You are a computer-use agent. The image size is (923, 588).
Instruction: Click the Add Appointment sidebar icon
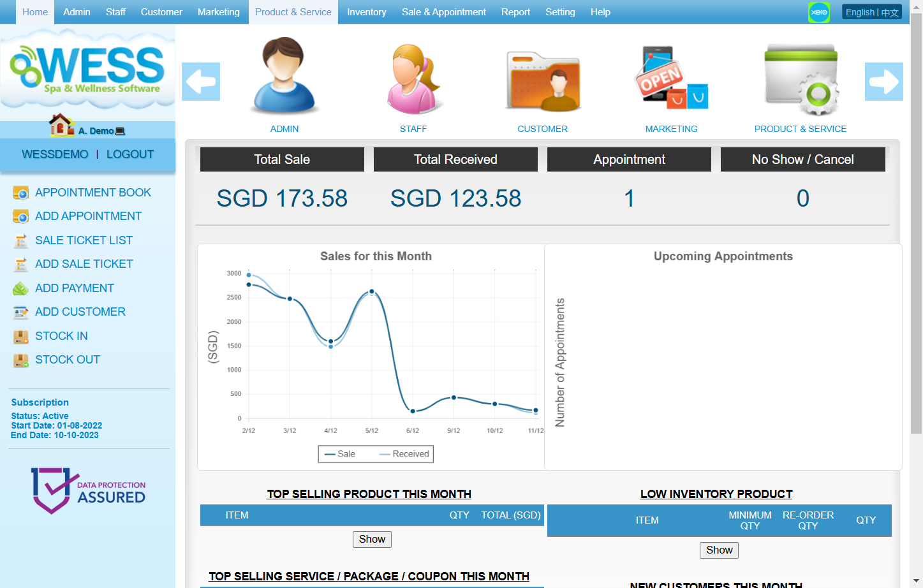21,217
